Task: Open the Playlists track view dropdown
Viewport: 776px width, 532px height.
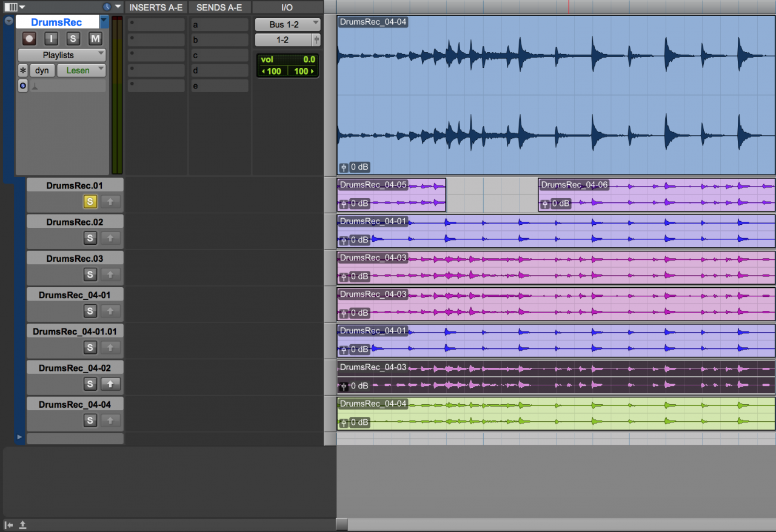Action: click(61, 55)
